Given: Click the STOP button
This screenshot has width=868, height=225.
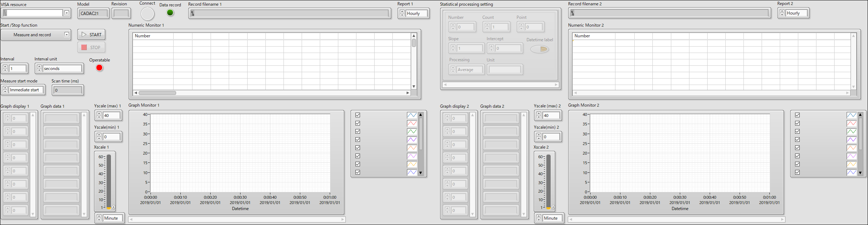Looking at the screenshot, I should point(91,47).
